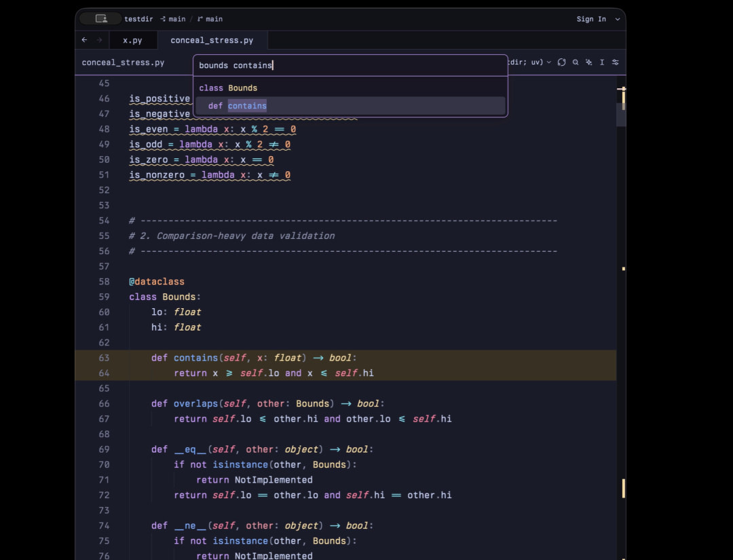733x560 pixels.
Task: Click in the 'bounds contains' search field
Action: click(x=350, y=65)
